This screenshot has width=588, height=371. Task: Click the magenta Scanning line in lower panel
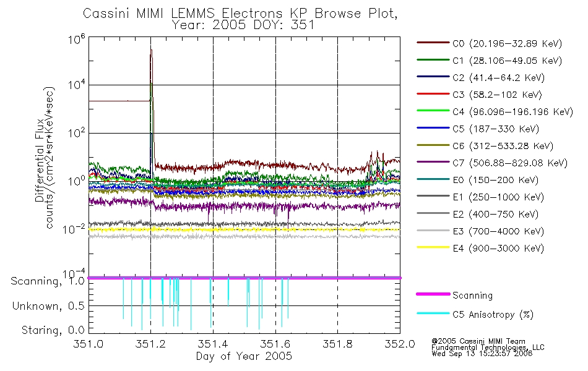(244, 278)
